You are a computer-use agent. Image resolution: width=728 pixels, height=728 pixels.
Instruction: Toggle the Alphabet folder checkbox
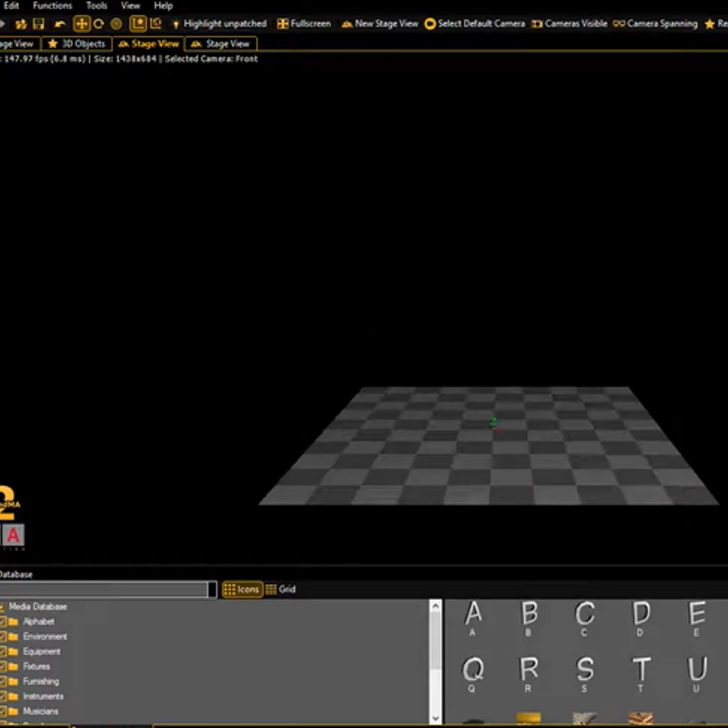click(x=4, y=622)
